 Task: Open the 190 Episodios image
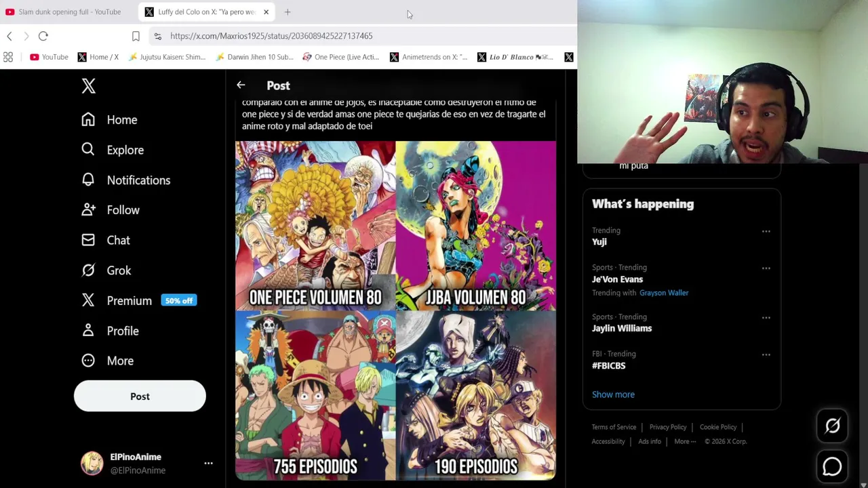(x=476, y=396)
